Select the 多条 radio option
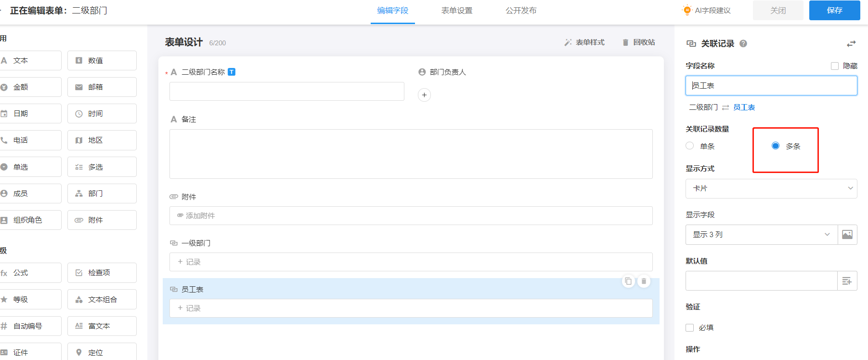The height and width of the screenshot is (360, 868). pyautogui.click(x=776, y=146)
